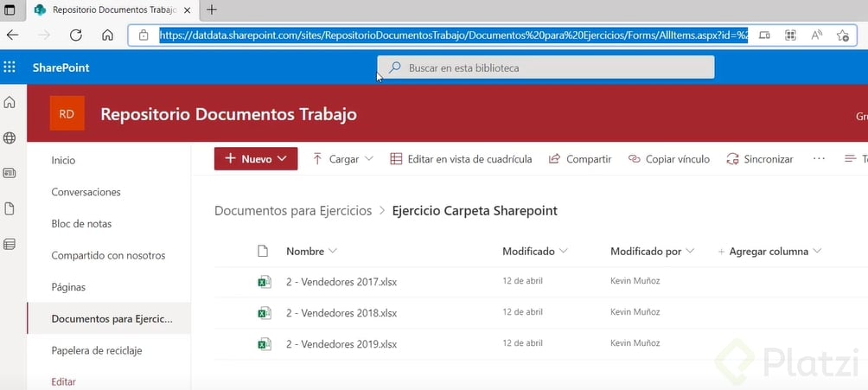Click the QR code icon in address bar
Image resolution: width=868 pixels, height=390 pixels.
(790, 35)
